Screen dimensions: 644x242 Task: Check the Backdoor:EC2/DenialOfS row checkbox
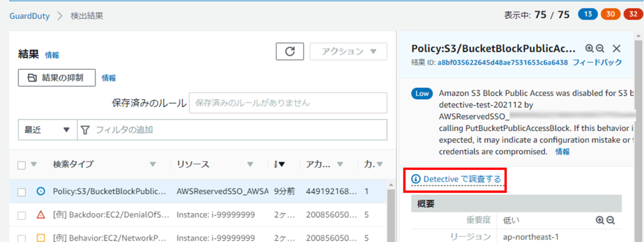tap(22, 216)
